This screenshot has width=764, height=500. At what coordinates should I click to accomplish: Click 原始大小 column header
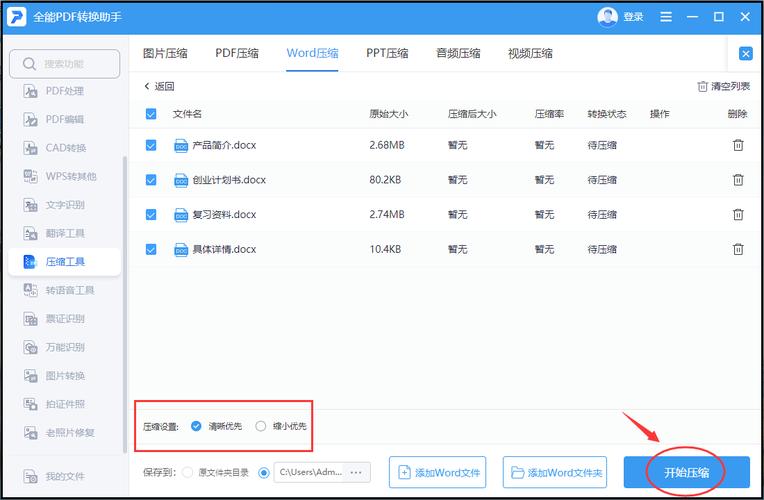388,114
